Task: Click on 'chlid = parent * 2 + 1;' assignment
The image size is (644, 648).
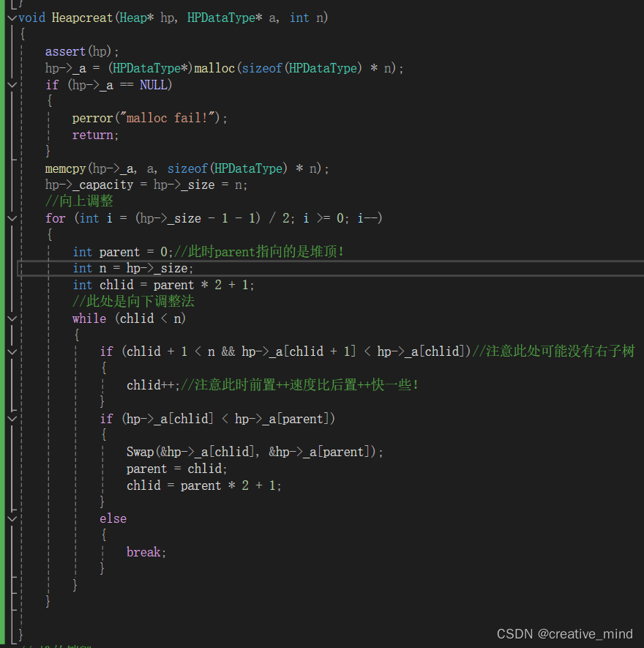Action: point(203,485)
